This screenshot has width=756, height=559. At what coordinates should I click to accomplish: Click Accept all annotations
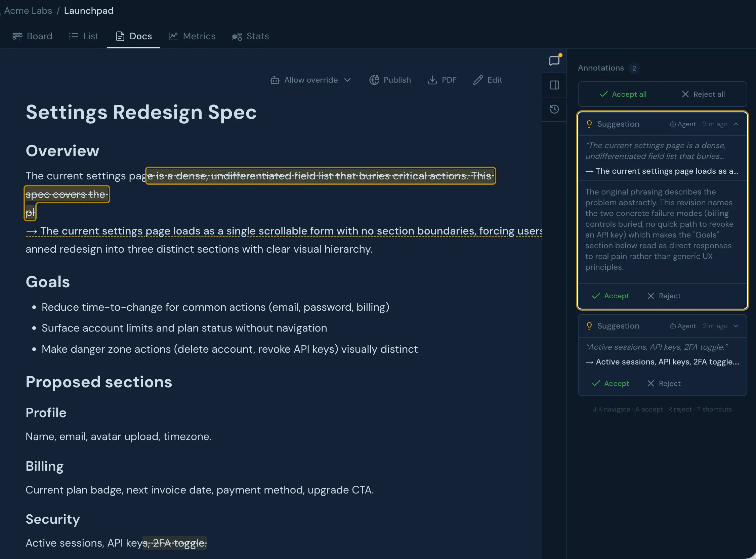pyautogui.click(x=623, y=94)
